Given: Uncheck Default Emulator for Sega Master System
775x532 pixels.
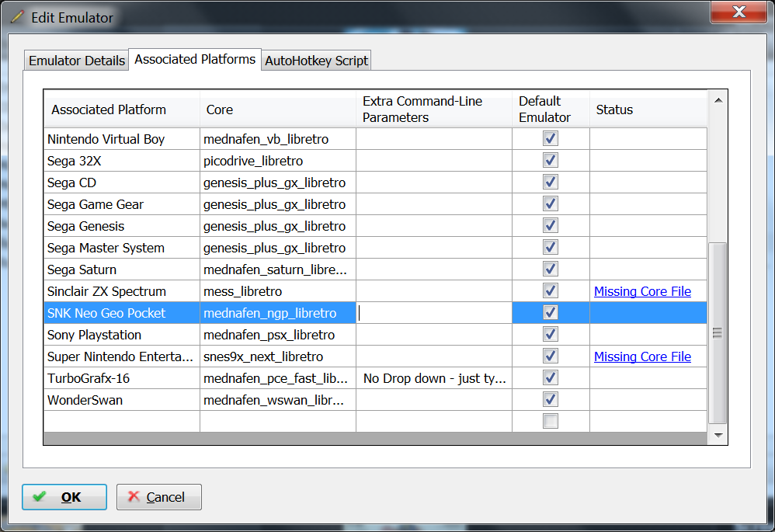Looking at the screenshot, I should pos(551,247).
